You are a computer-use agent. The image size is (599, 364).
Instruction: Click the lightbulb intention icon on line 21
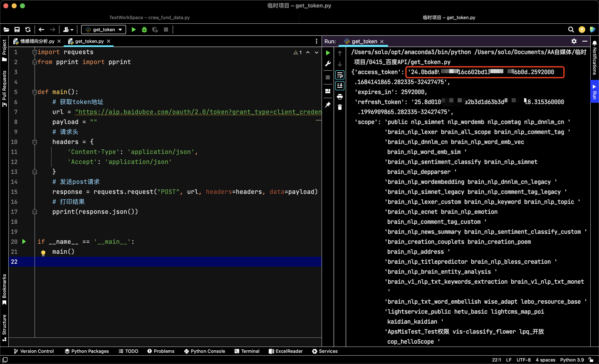tap(43, 253)
